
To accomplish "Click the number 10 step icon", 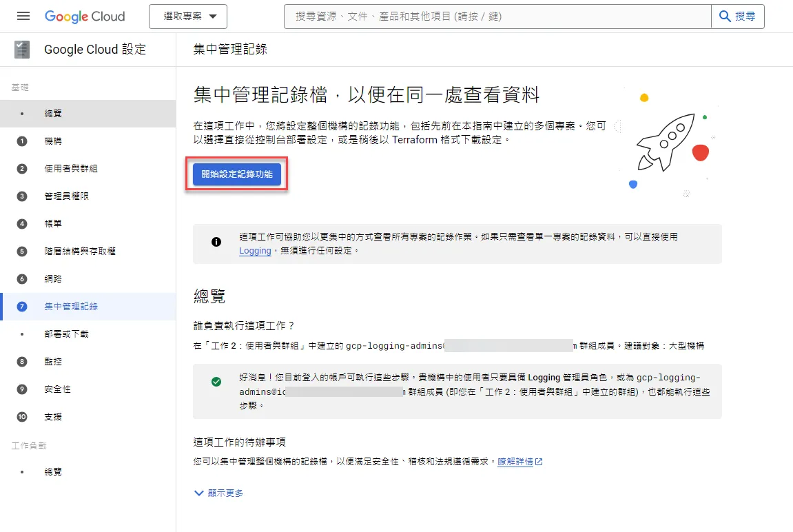I will click(x=22, y=417).
